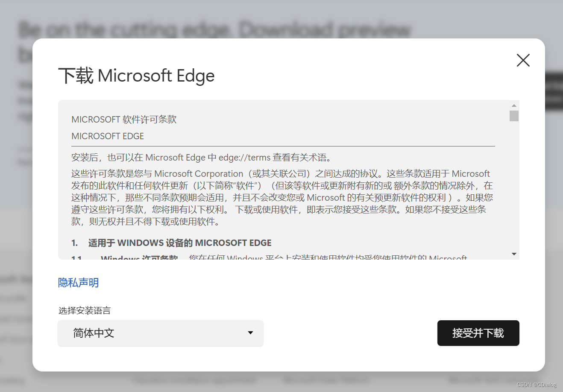Click the scrollbar up arrow in license terms

click(514, 105)
